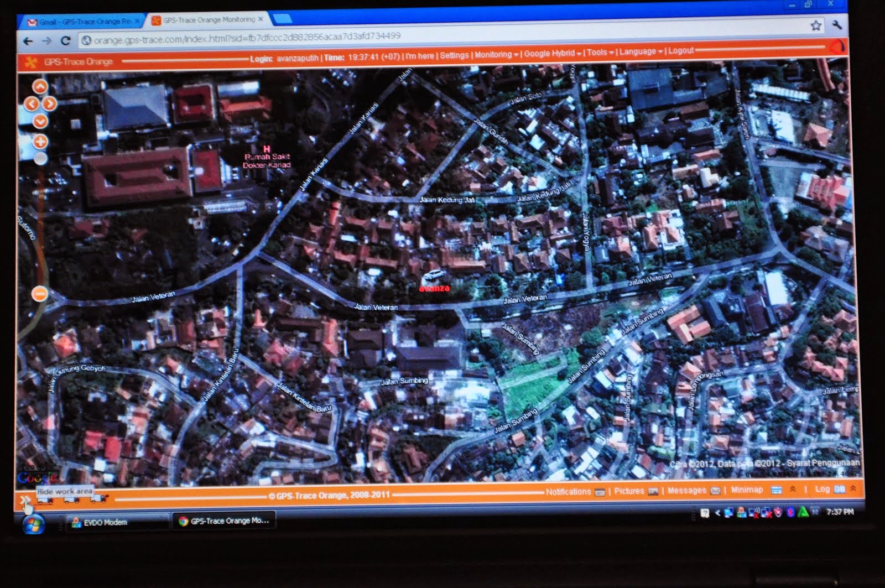
Task: Pan the map up with the arrow button
Action: [x=40, y=86]
